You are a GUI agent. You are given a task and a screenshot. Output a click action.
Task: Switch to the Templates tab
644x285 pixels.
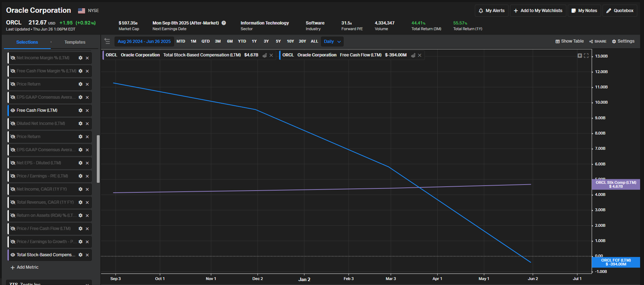[x=75, y=42]
